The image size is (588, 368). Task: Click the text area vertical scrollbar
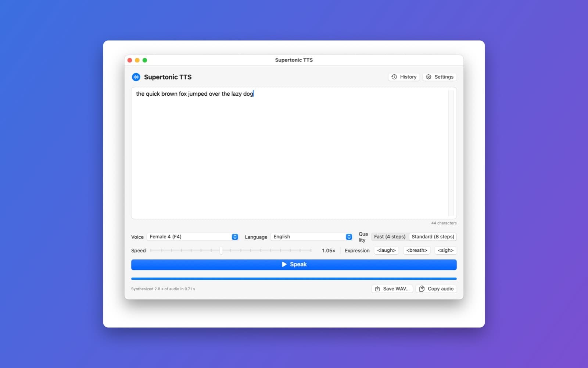point(451,153)
